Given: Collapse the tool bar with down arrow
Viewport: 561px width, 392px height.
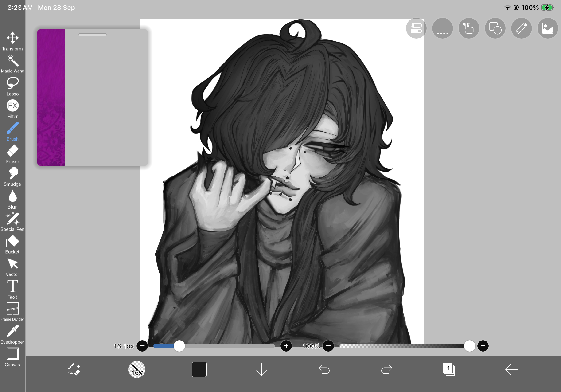Looking at the screenshot, I should 262,369.
